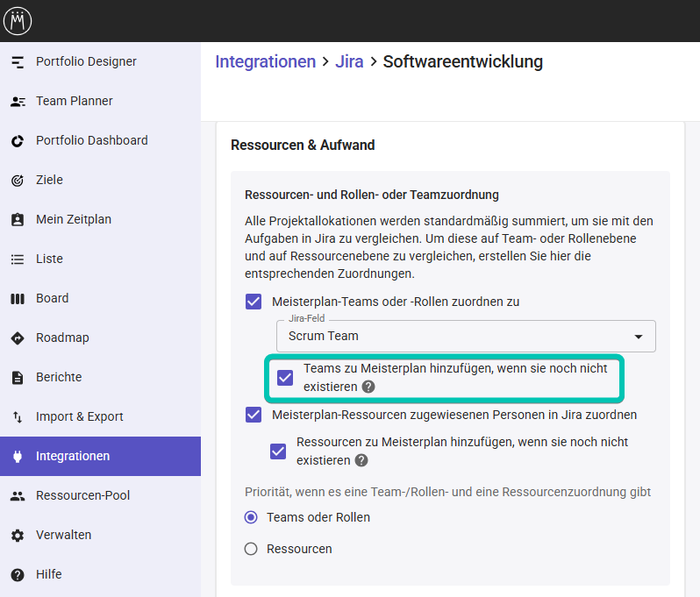Click help icon next to Teams hinzufügen option
The image size is (700, 597).
(x=368, y=387)
